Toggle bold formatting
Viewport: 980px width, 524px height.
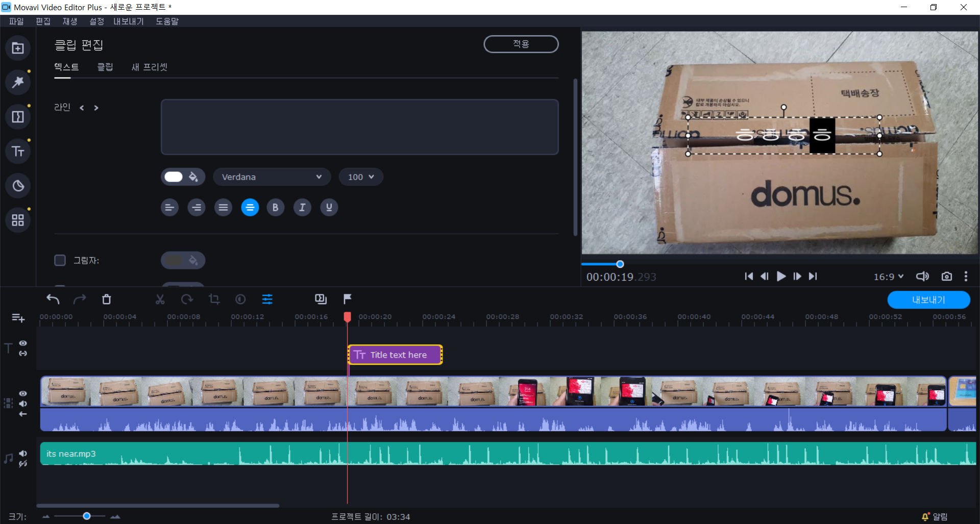pyautogui.click(x=276, y=207)
